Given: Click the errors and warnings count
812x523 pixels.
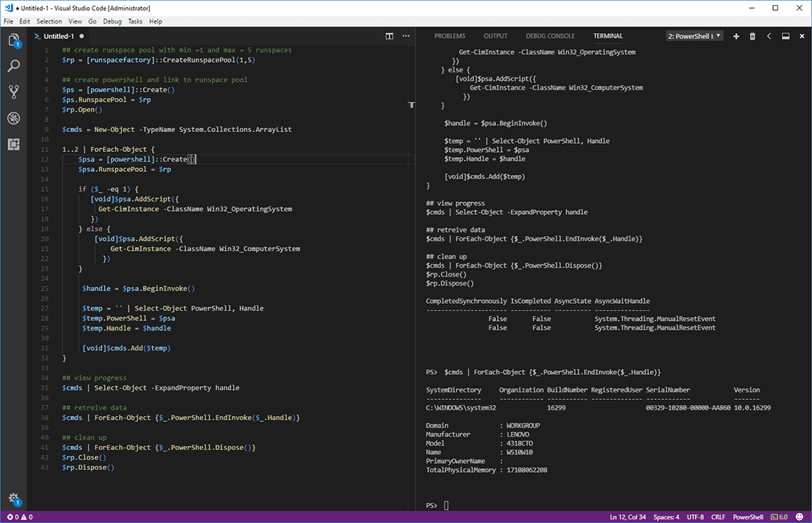Looking at the screenshot, I should [19, 517].
